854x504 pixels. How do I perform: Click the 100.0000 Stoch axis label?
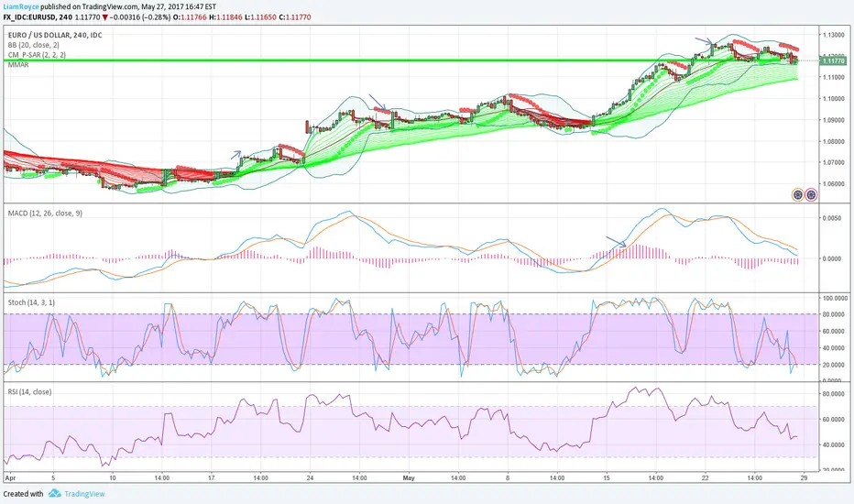pyautogui.click(x=835, y=299)
